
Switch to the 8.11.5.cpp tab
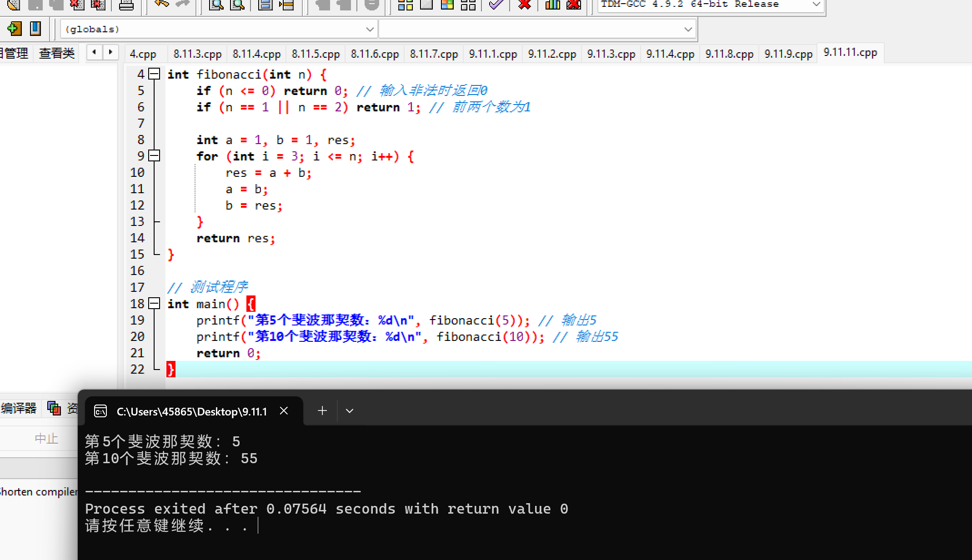(316, 54)
